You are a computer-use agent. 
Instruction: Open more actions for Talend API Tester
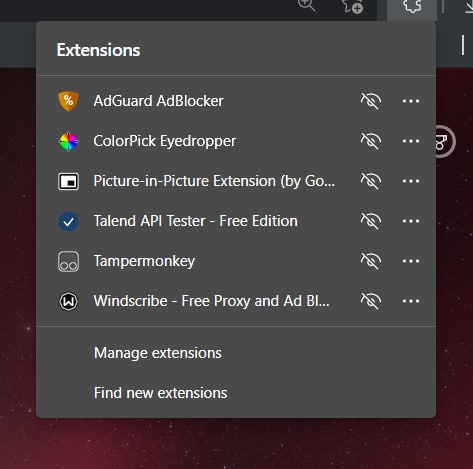[411, 221]
